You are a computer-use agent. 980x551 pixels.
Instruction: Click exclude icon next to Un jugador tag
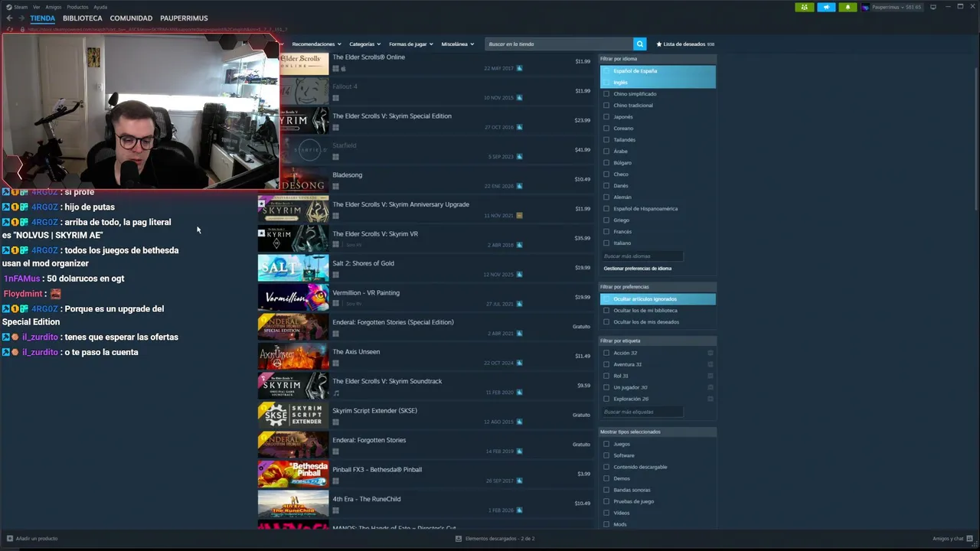point(710,387)
